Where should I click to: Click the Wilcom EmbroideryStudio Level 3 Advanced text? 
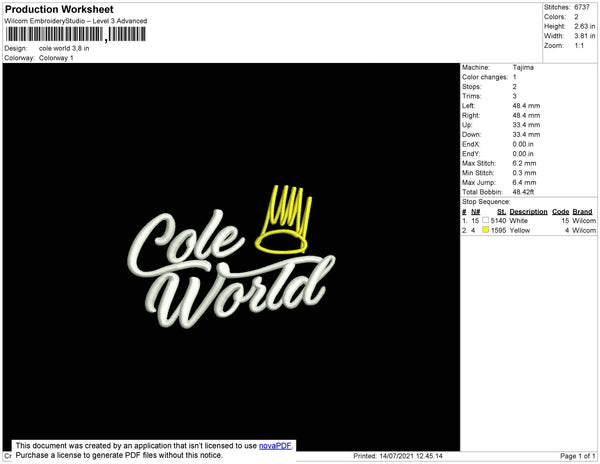pyautogui.click(x=76, y=21)
